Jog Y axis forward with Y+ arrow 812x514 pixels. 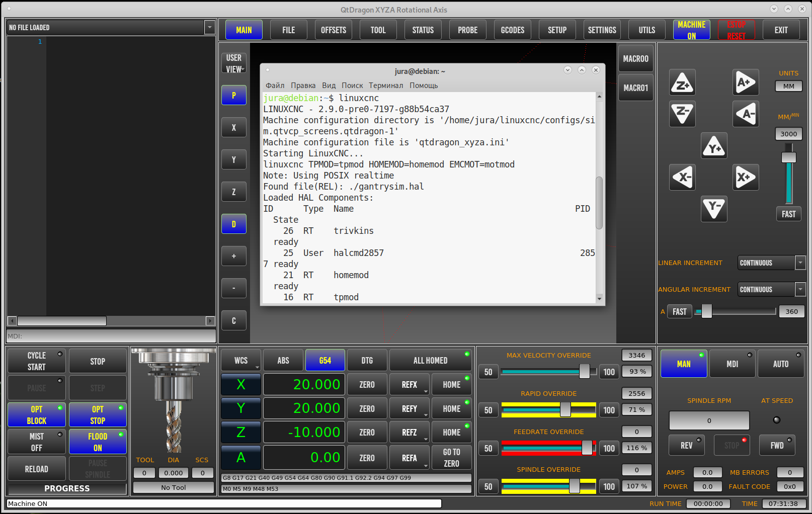(x=714, y=145)
